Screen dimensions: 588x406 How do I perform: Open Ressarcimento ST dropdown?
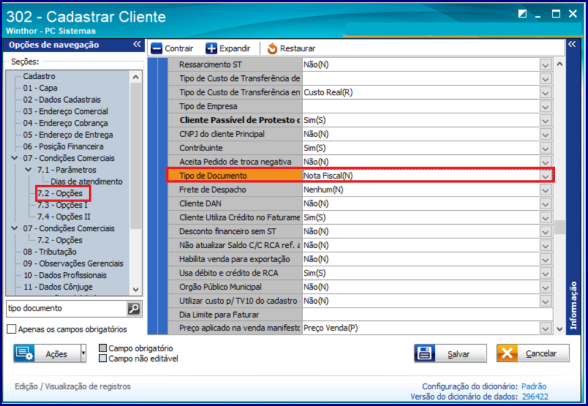(546, 65)
